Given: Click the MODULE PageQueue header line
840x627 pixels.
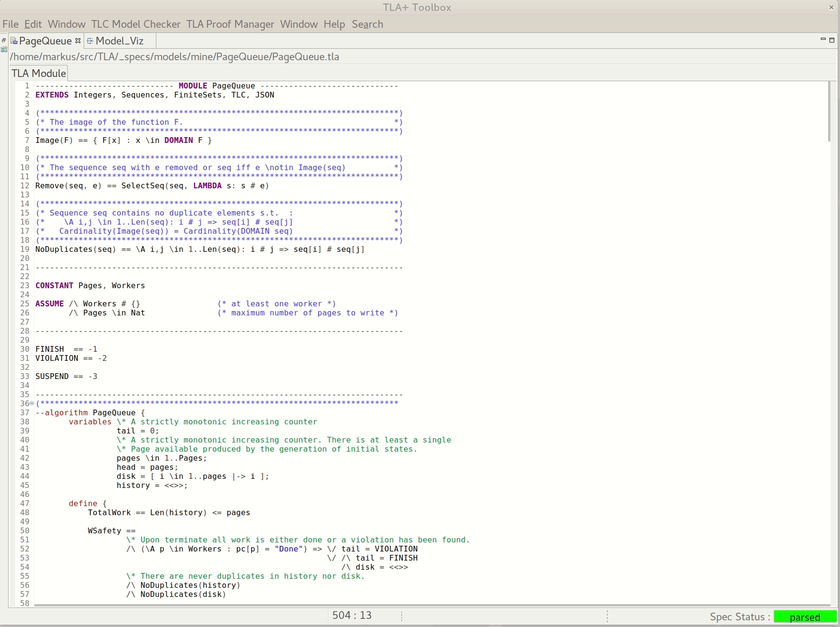Looking at the screenshot, I should (217, 86).
